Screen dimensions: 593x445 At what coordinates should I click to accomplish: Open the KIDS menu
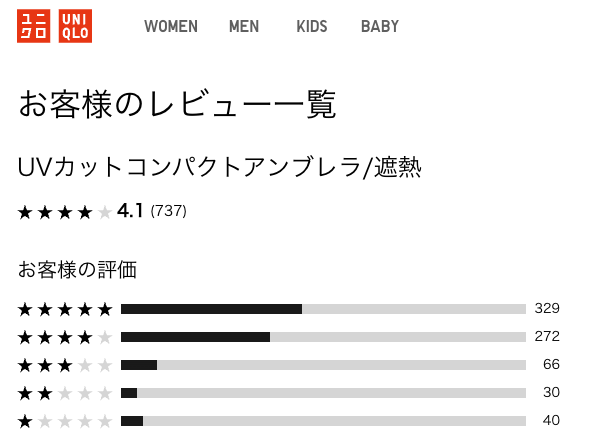pos(312,26)
